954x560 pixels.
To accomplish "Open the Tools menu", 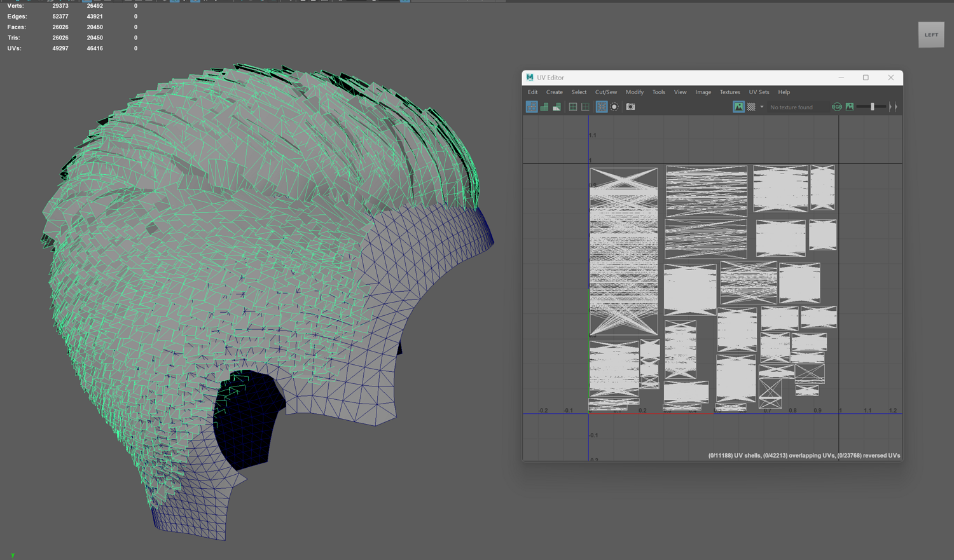I will (659, 92).
